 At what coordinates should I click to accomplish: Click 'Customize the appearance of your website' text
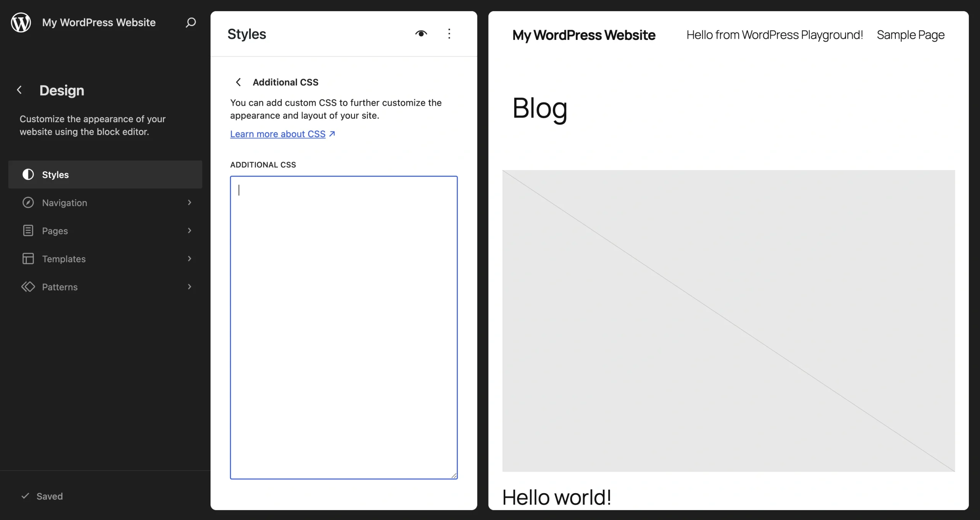pyautogui.click(x=93, y=125)
